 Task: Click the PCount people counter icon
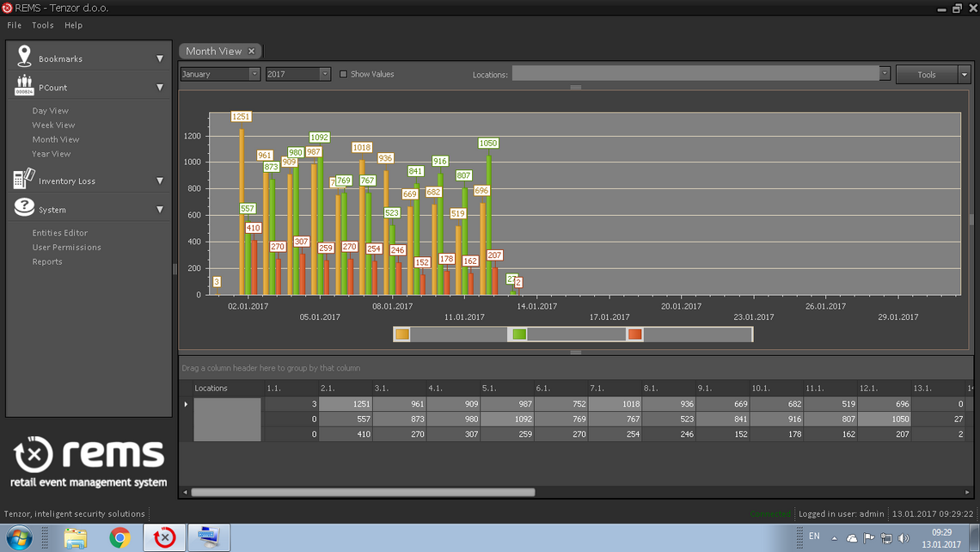24,85
